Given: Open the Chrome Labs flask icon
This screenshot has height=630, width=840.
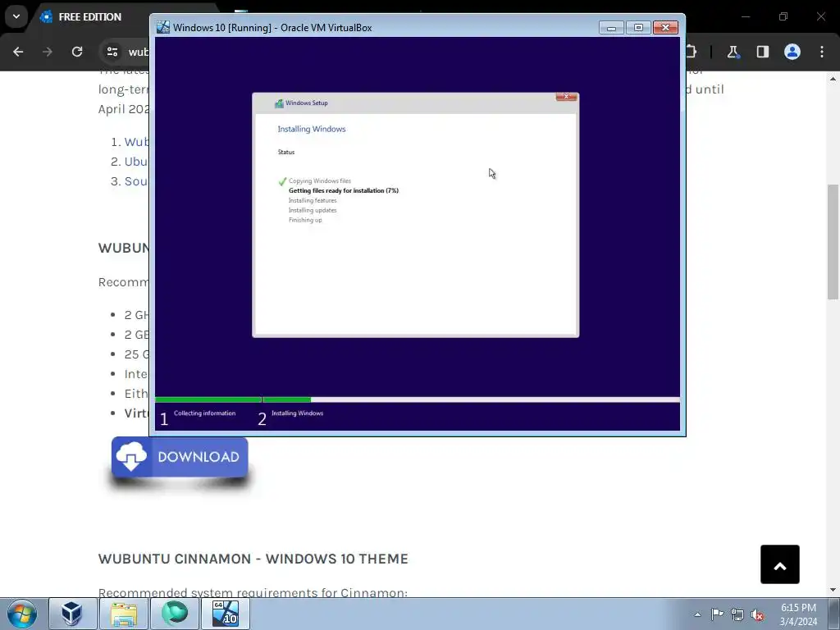Looking at the screenshot, I should click(x=733, y=52).
